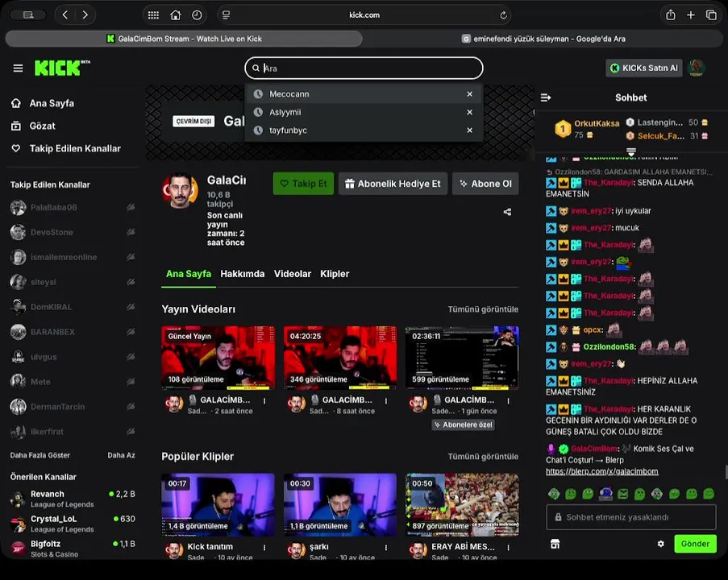The height and width of the screenshot is (580, 728).
Task: Click OrkutKaksa in chat leaderboard
Action: click(x=597, y=123)
